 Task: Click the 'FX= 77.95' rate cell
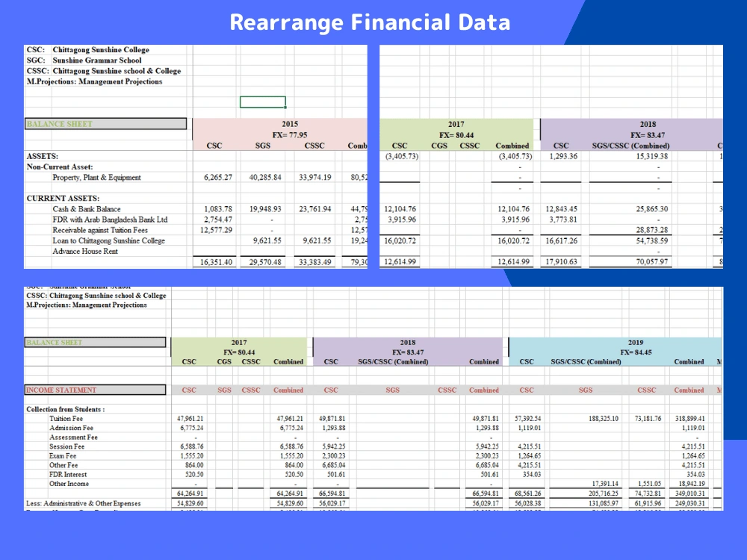[290, 134]
